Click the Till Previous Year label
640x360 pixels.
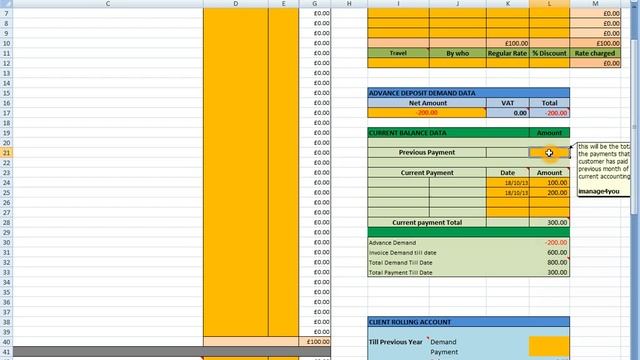click(395, 342)
